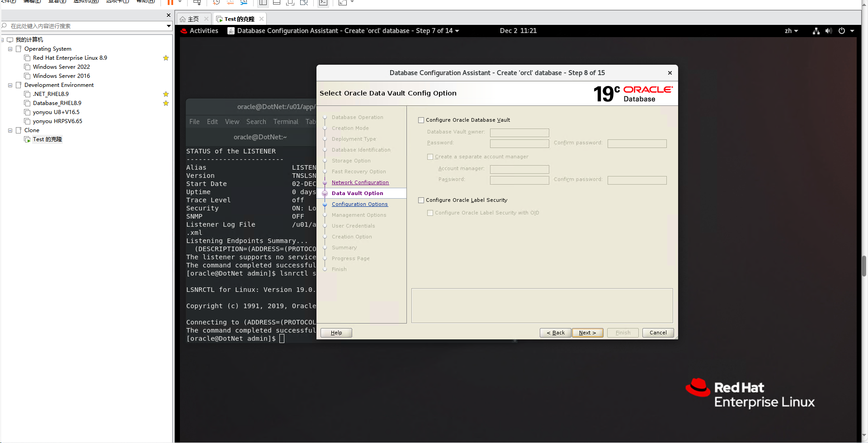
Task: Click the home icon on 主页 tab
Action: 183,19
